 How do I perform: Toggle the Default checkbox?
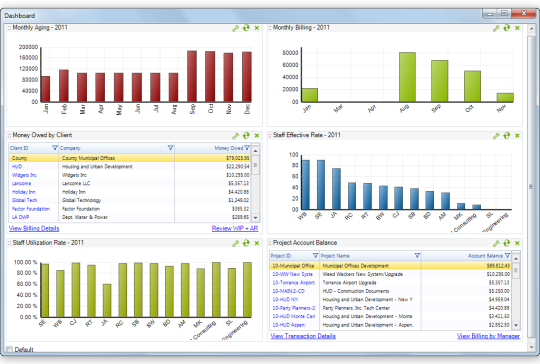(x=10, y=349)
